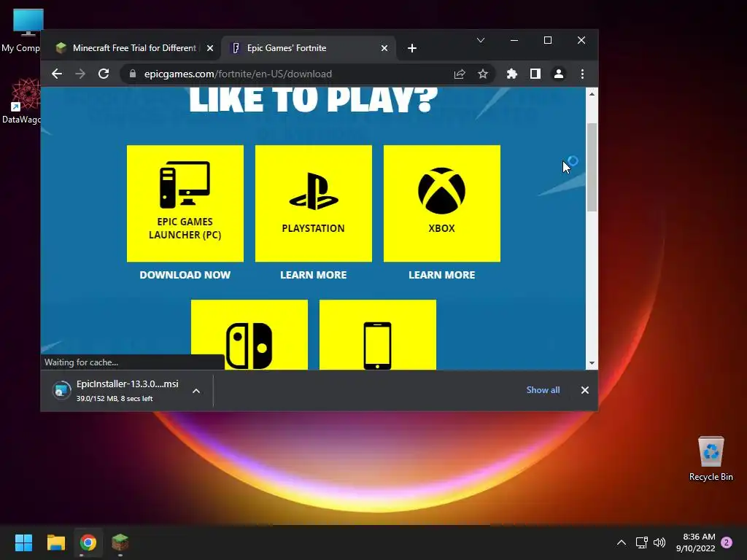
Task: Click the page scroll down arrow
Action: click(x=592, y=363)
